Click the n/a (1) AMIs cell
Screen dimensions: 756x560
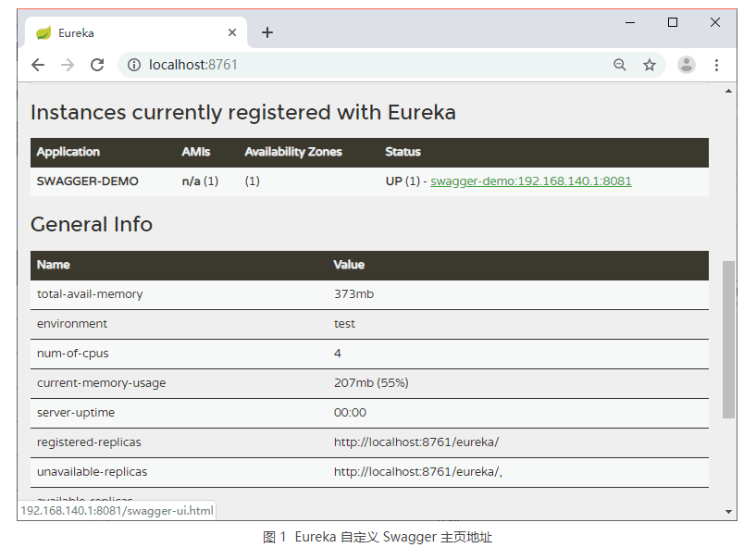pyautogui.click(x=200, y=180)
